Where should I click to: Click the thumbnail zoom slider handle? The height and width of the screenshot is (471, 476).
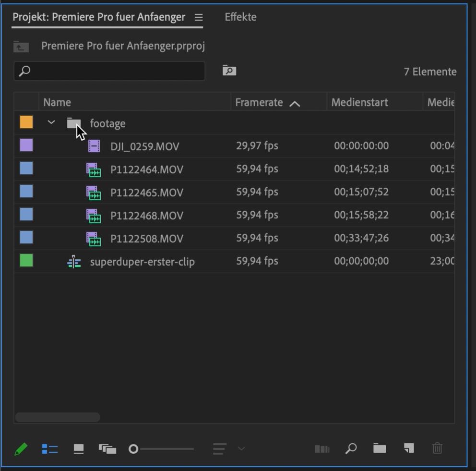coord(133,449)
